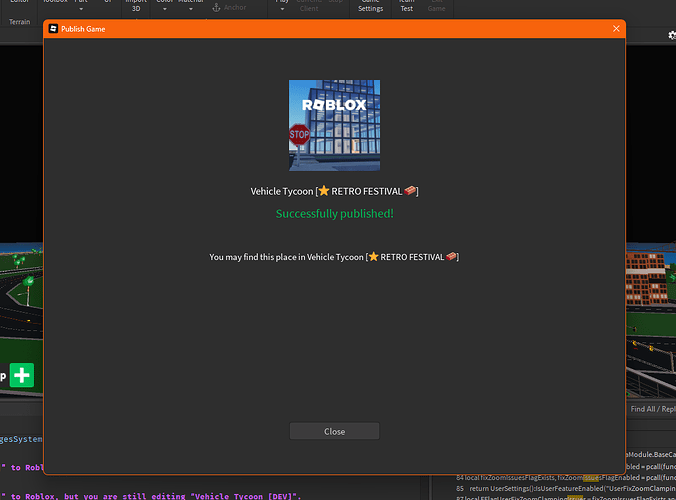This screenshot has height=500, width=676.
Task: Open the Color dropdown arrow in Studio toolbar
Action: [x=164, y=9]
